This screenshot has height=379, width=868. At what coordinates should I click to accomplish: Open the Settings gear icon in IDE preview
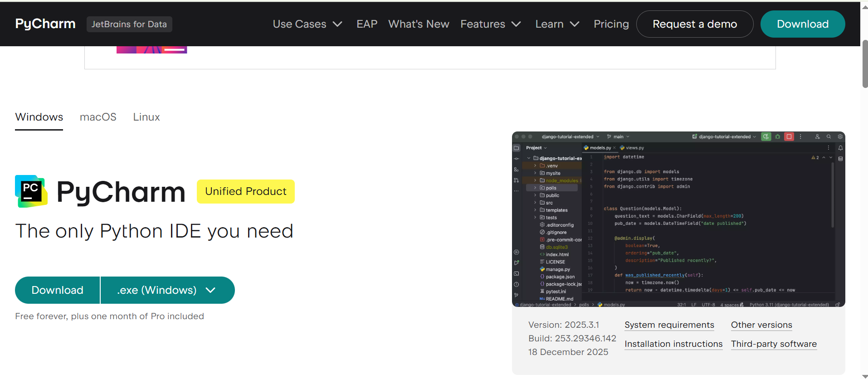click(x=840, y=136)
